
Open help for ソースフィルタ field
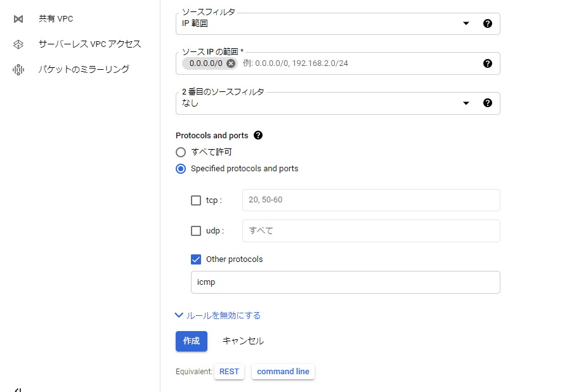[x=488, y=23]
